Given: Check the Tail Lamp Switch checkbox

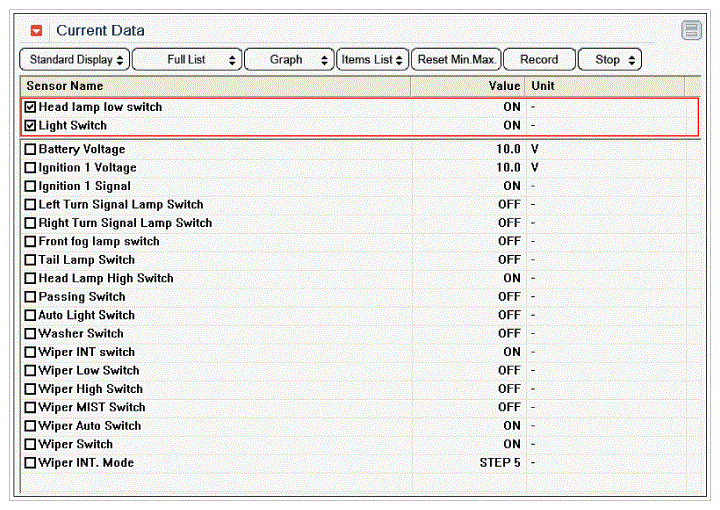Looking at the screenshot, I should pos(30,260).
